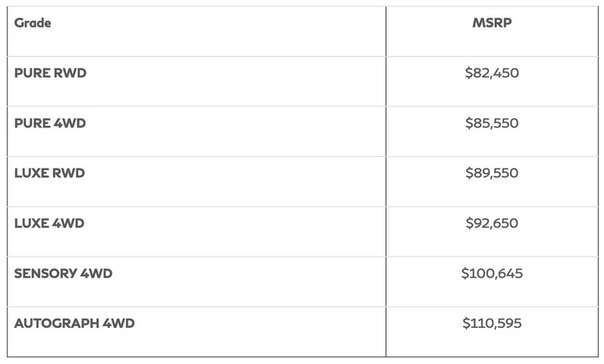Click the $85,550 price
Image resolution: width=604 pixels, height=364 pixels.
tap(492, 123)
